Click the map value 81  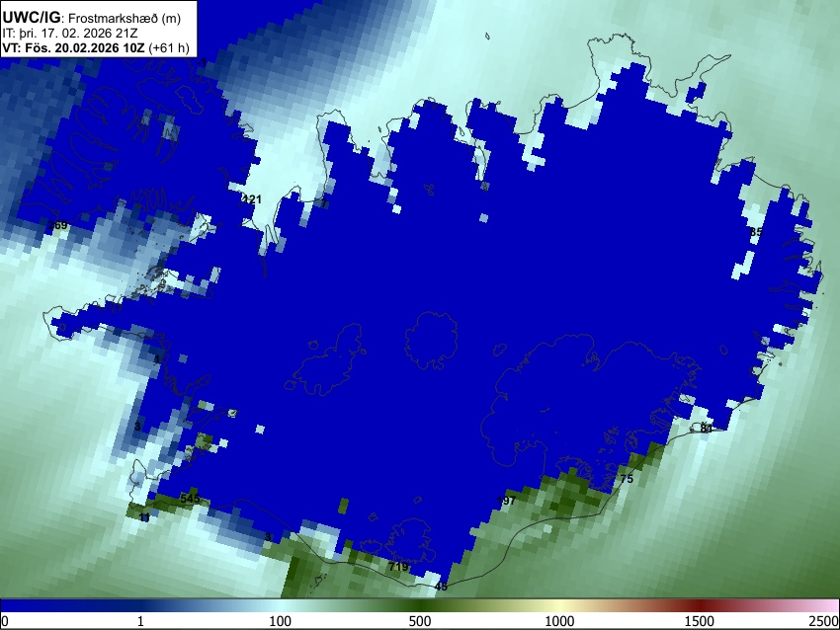click(707, 429)
